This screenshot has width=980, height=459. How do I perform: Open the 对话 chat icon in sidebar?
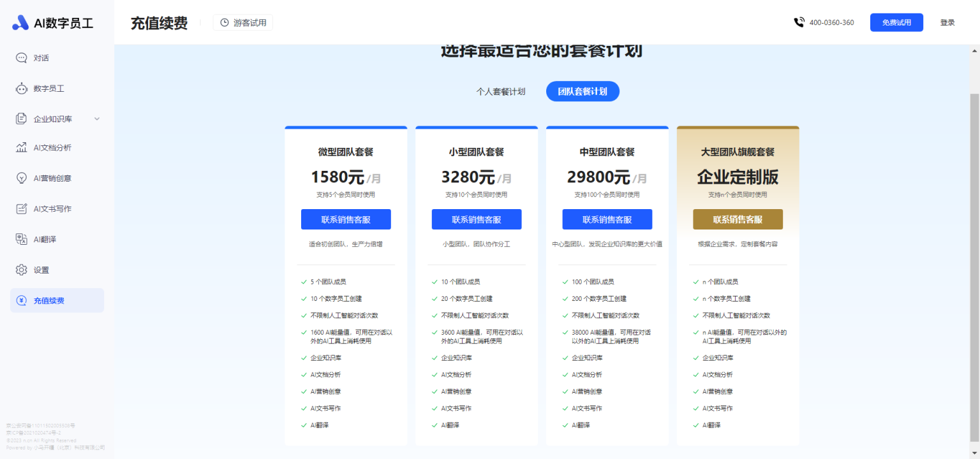click(21, 58)
